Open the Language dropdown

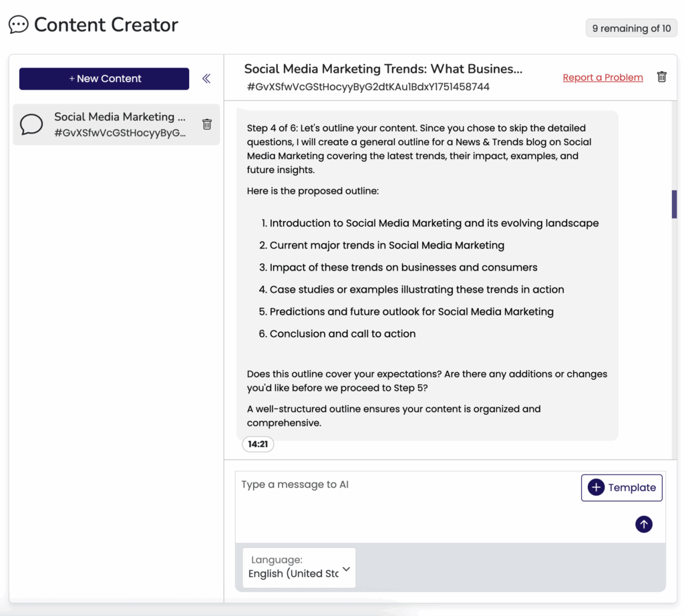click(x=299, y=568)
